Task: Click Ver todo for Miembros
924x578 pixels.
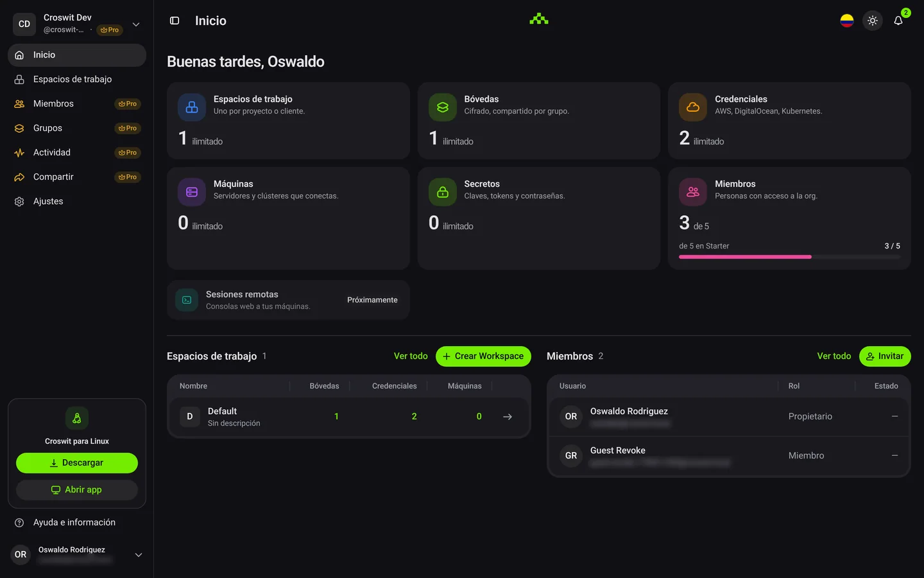Action: pos(834,356)
